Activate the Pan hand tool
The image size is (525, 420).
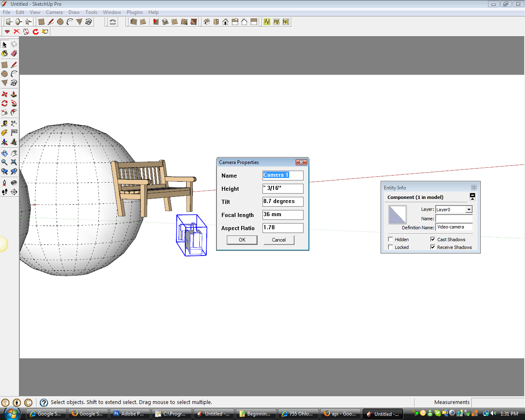pos(14,153)
